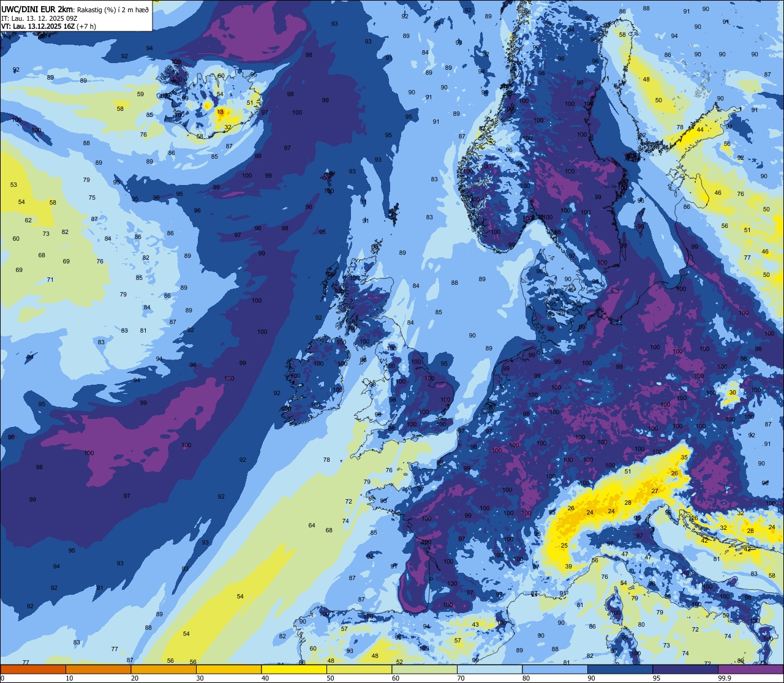The height and width of the screenshot is (683, 784).
Task: Click the '75' humidity value on map
Action: pos(92,198)
